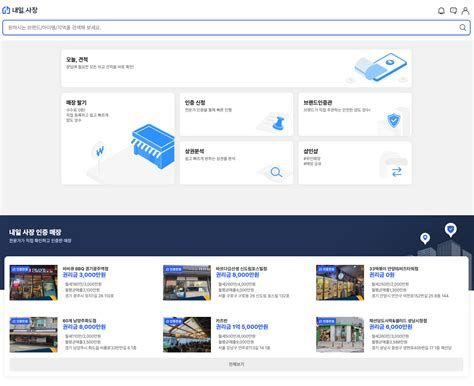This screenshot has height=386, width=474.
Task: Click the 권리금 6,000만원 price
Action: (x=391, y=327)
